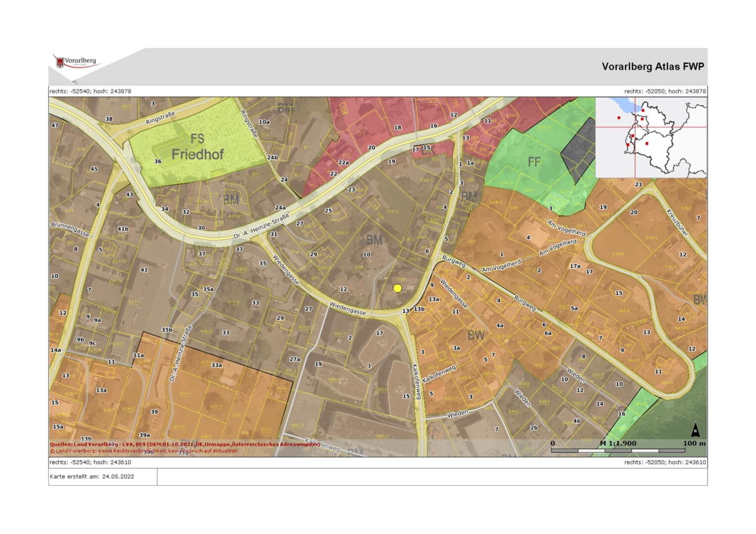Click the Kreuzbühel street label
Screen dimensions: 756x534
[x=677, y=222]
